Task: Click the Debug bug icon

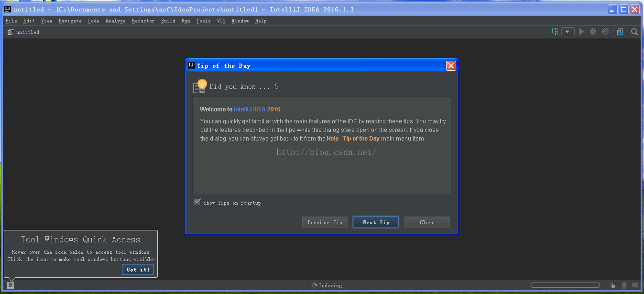Action: [x=593, y=32]
